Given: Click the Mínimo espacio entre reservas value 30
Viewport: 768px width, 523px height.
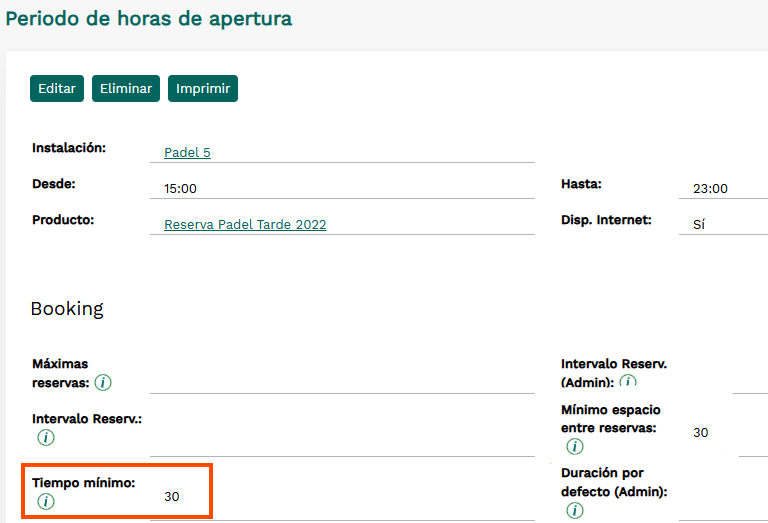Looking at the screenshot, I should pos(700,433).
